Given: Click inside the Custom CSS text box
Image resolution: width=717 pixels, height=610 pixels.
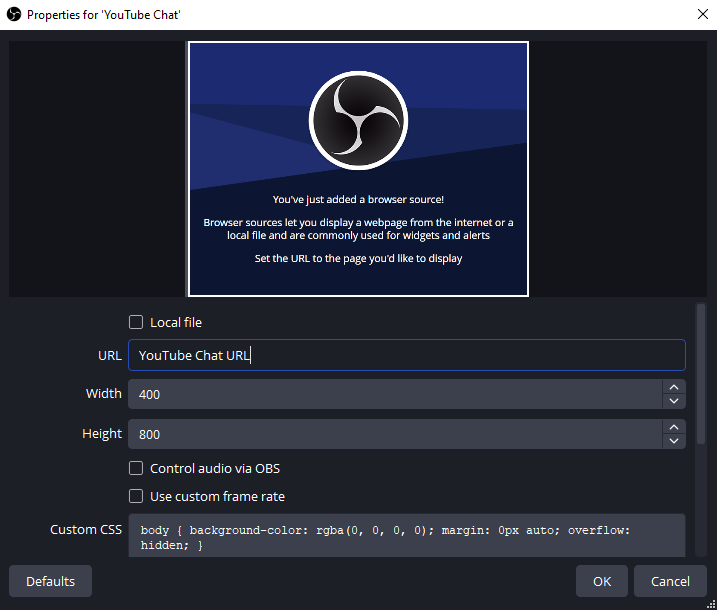Looking at the screenshot, I should (x=407, y=535).
